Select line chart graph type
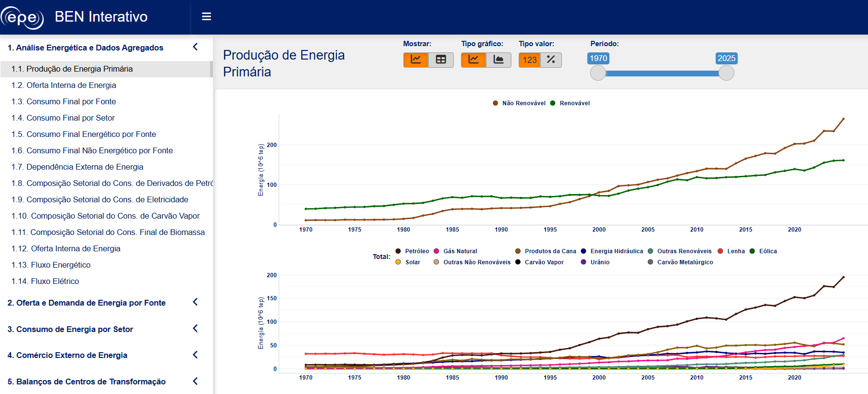The image size is (868, 394). coord(473,60)
